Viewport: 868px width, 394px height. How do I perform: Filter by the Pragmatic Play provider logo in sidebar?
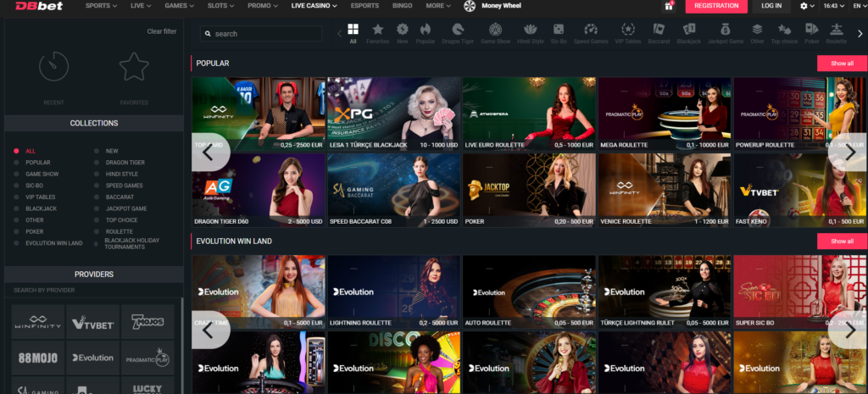click(x=147, y=358)
